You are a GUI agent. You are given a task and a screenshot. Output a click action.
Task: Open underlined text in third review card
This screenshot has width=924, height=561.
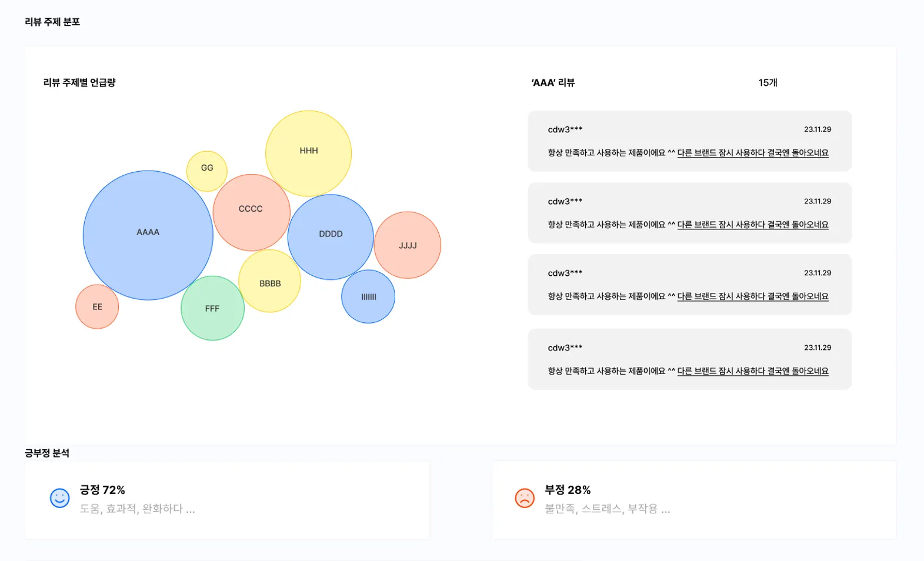point(752,296)
